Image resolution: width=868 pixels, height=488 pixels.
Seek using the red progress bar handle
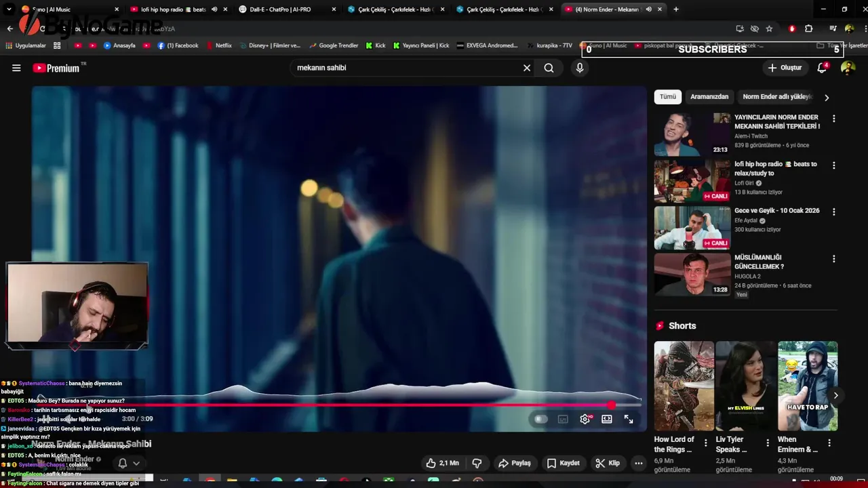(611, 405)
